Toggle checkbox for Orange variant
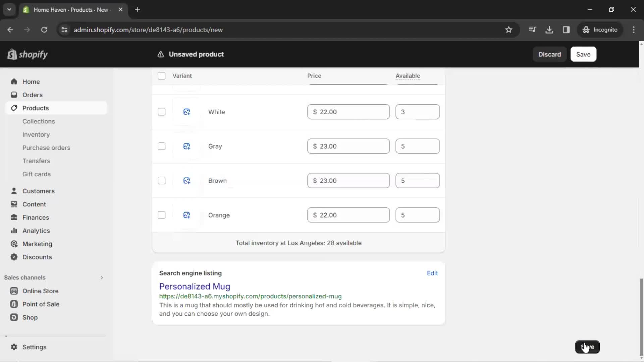The height and width of the screenshot is (362, 644). coord(161,215)
